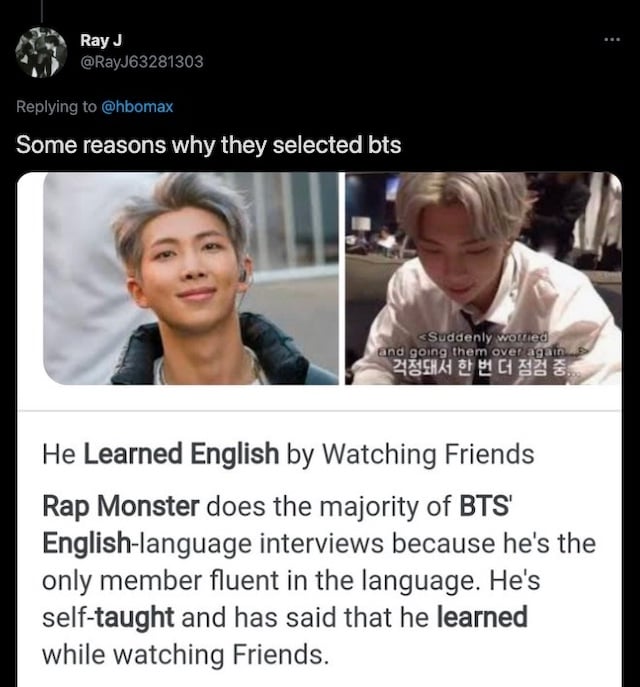This screenshot has height=687, width=640.
Task: Click the "Replying to" label
Action: tap(56, 106)
